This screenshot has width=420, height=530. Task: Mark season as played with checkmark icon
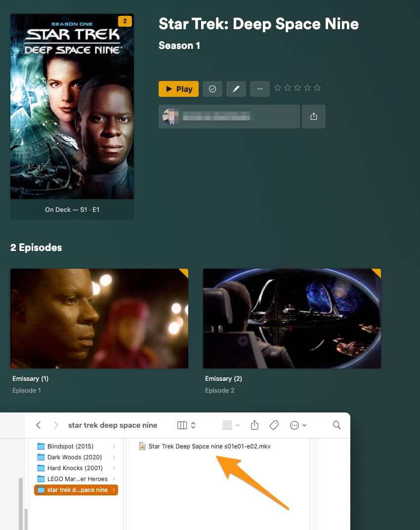coord(212,89)
